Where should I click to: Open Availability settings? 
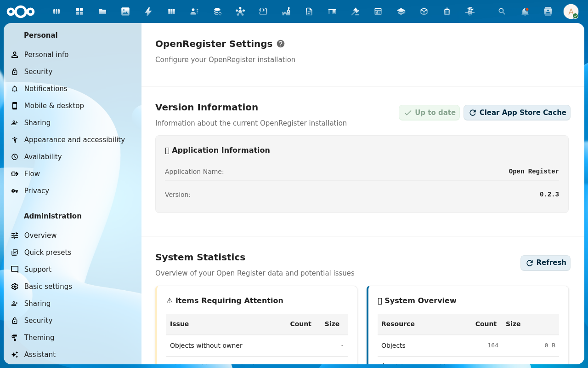(73, 156)
